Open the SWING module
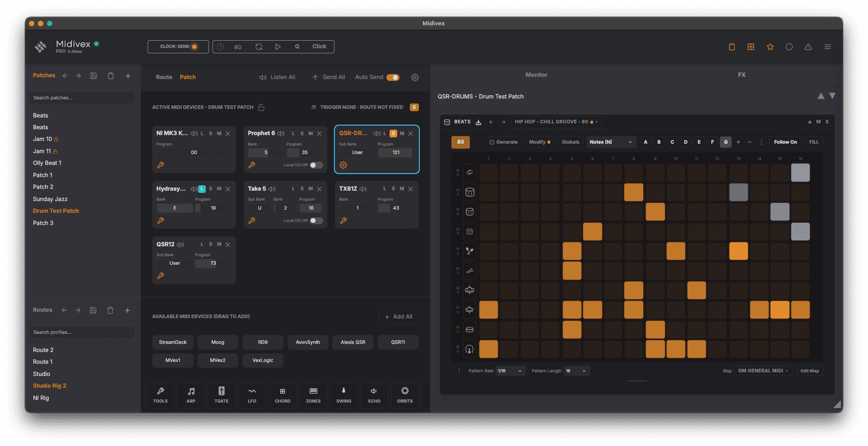This screenshot has width=868, height=446. (x=343, y=395)
